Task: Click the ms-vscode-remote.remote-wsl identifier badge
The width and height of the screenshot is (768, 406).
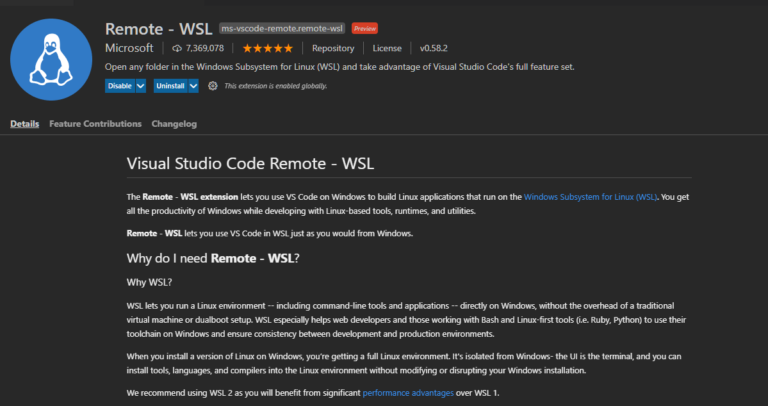Action: 282,28
